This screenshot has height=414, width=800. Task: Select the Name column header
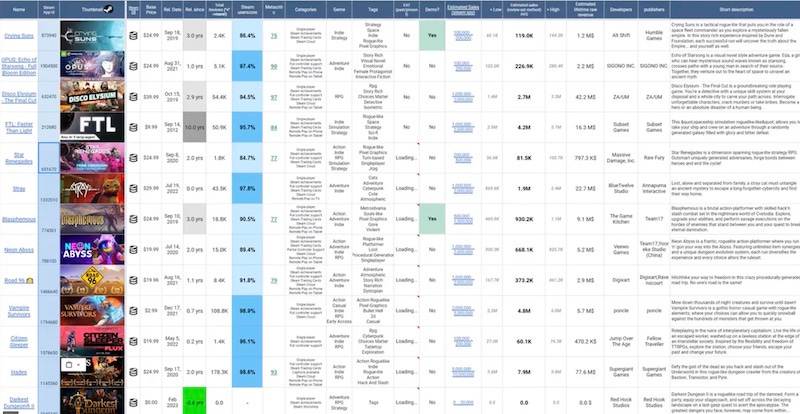click(19, 9)
